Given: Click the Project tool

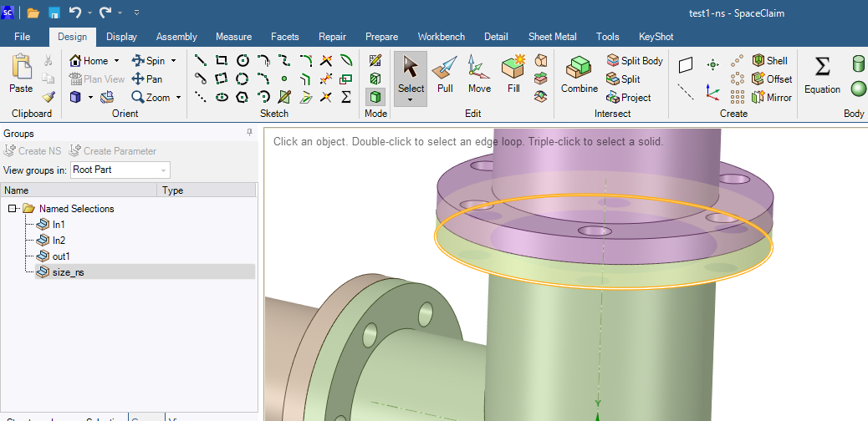Looking at the screenshot, I should coord(628,98).
